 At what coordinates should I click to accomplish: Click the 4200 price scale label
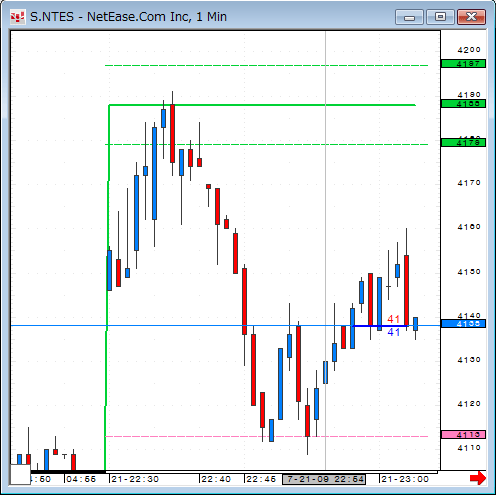coord(469,50)
